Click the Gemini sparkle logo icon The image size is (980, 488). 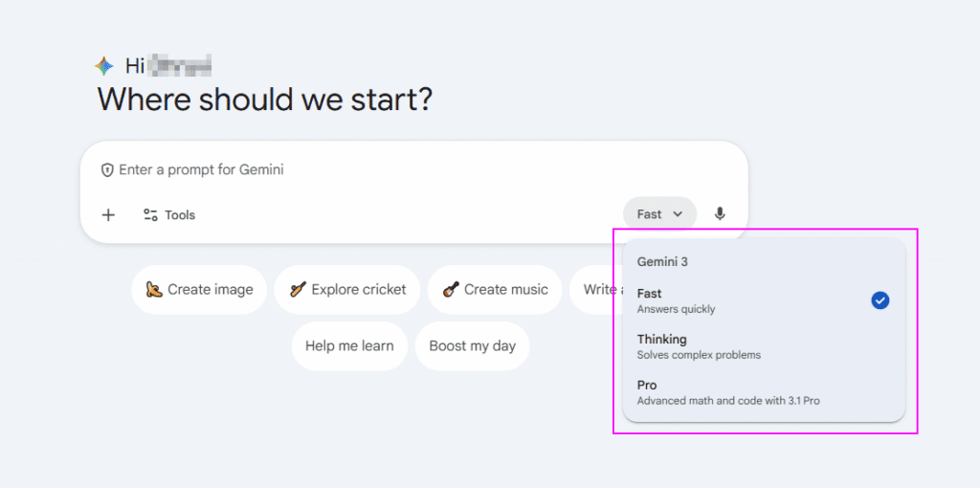click(x=104, y=66)
